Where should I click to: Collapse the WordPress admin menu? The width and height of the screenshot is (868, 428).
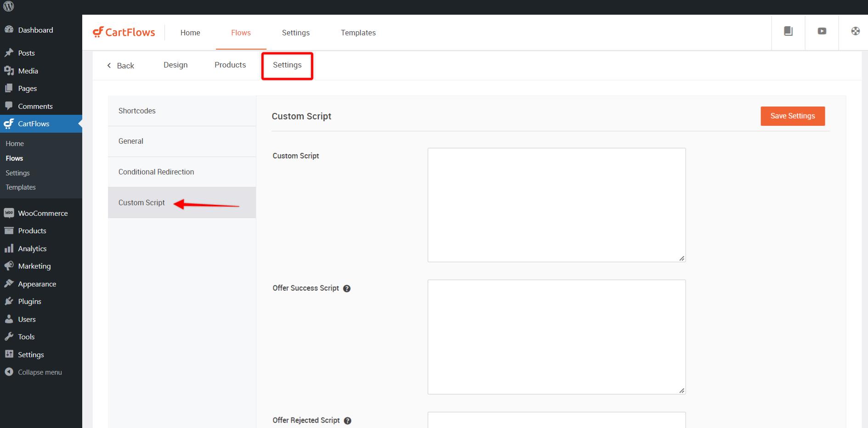(x=40, y=372)
